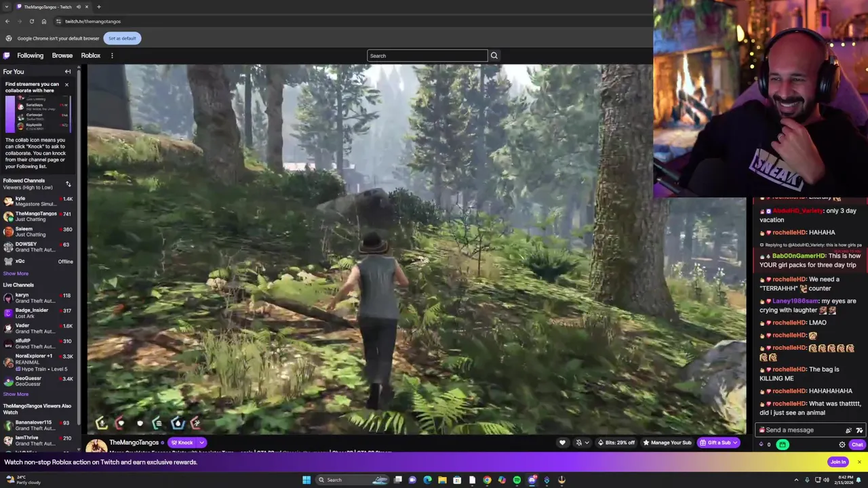The width and height of the screenshot is (868, 488).
Task: Open karyn live channel in sidebar
Action: coord(38,298)
